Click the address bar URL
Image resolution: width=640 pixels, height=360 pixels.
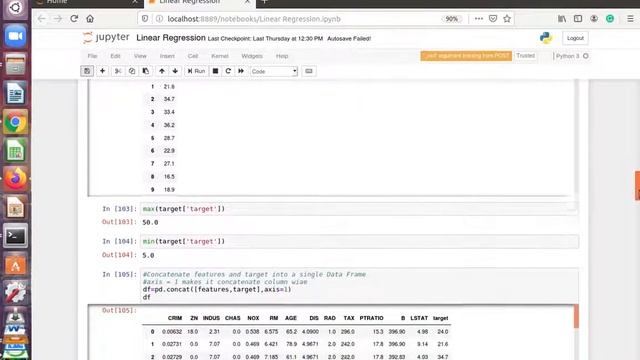click(254, 19)
